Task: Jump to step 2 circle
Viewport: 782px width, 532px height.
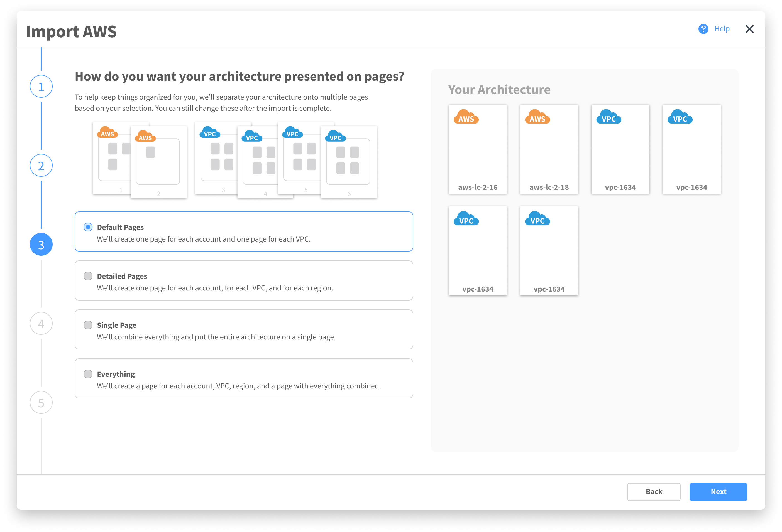Action: point(41,166)
